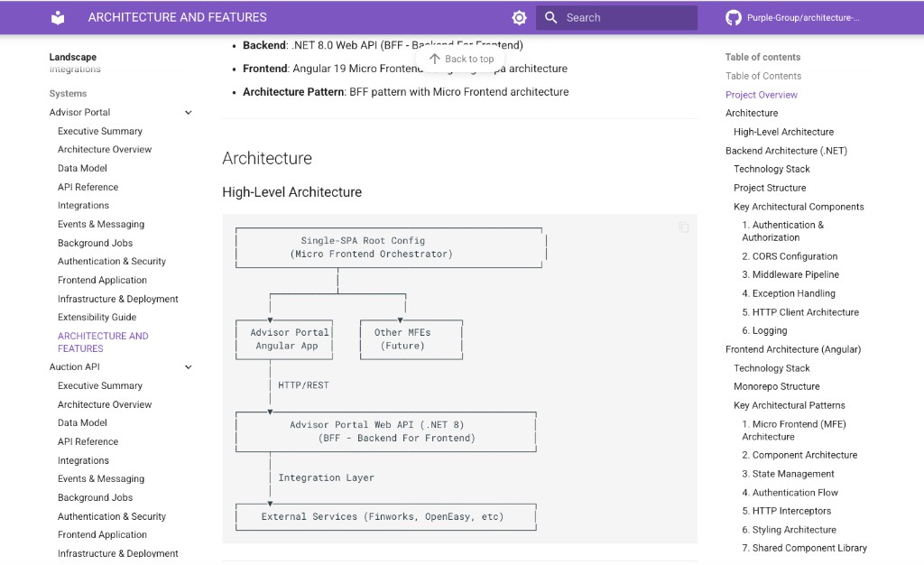Open Advisor Portal in the sidebar
Screen dimensions: 924x565
(x=80, y=112)
